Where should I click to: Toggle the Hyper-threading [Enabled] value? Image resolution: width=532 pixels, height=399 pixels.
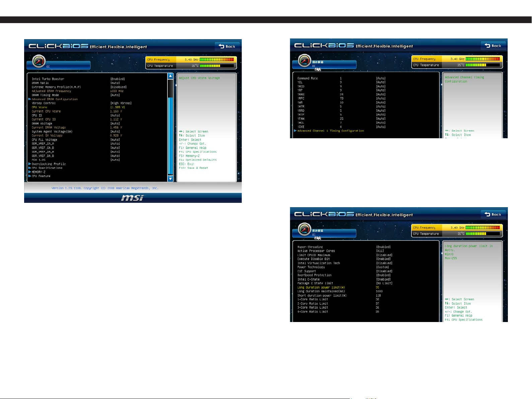pyautogui.click(x=383, y=247)
